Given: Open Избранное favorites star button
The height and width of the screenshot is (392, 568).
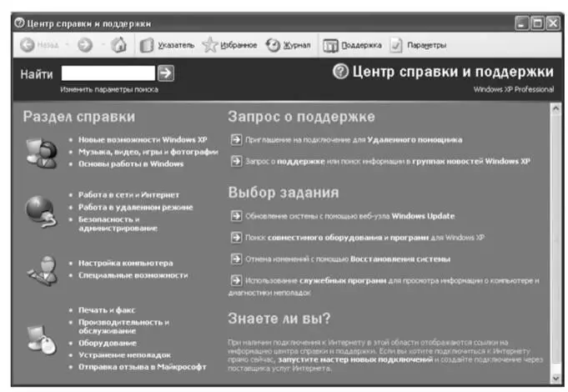Looking at the screenshot, I should point(229,45).
